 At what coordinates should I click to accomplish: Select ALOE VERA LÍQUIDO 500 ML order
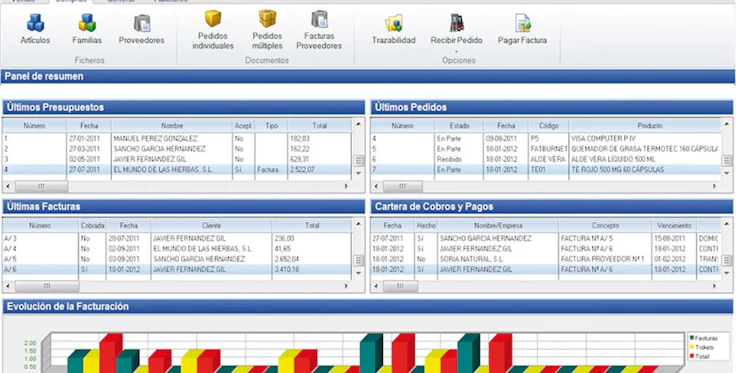546,159
